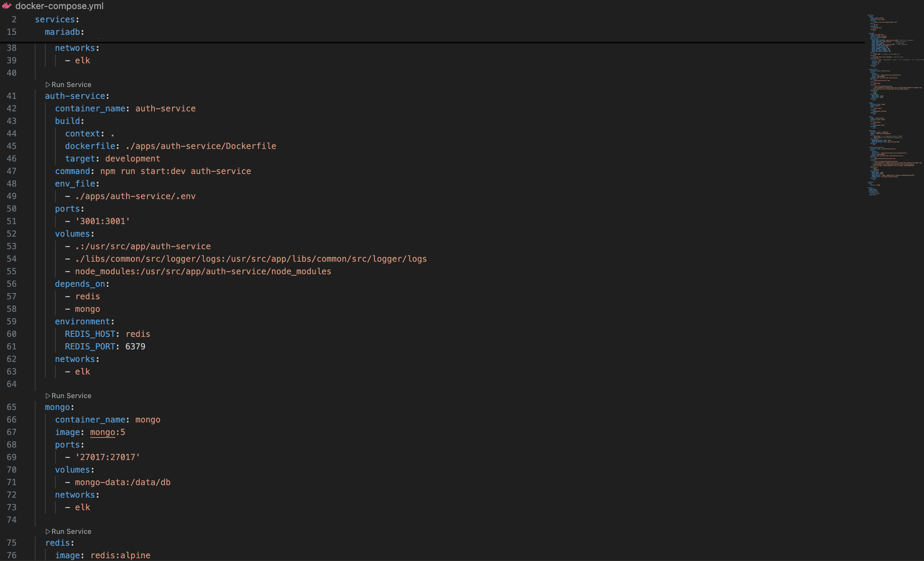The image size is (924, 561).
Task: Click the '3001:3001' port mapping
Action: click(x=102, y=221)
